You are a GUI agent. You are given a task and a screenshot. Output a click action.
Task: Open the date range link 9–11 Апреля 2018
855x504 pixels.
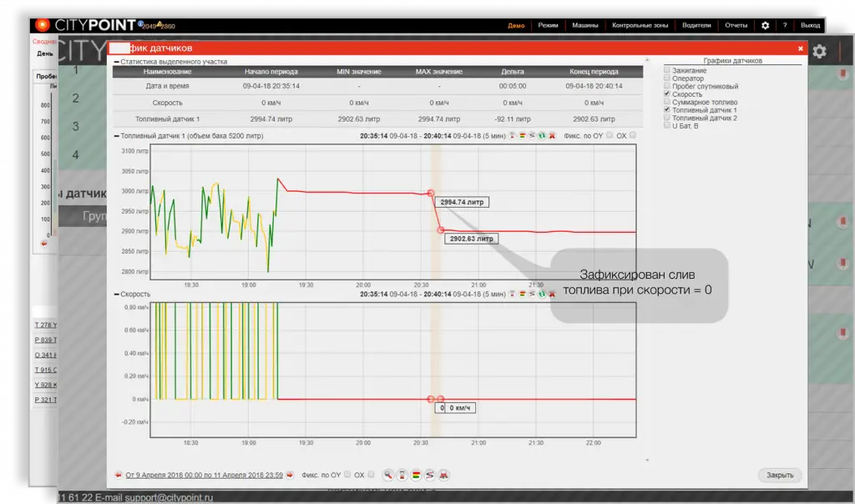click(x=204, y=475)
